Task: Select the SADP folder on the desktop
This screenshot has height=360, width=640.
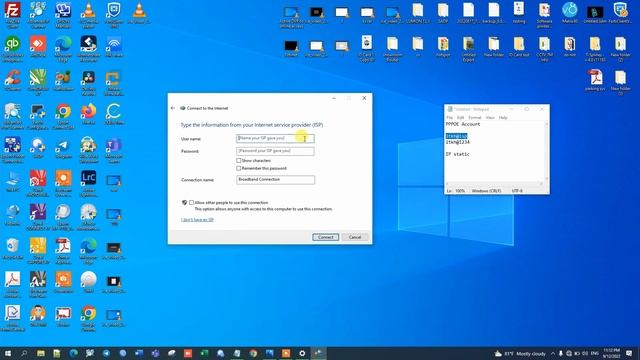Action: coord(443,13)
